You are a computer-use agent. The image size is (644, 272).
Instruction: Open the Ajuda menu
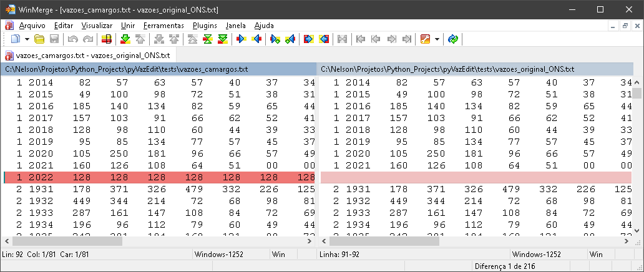coord(264,26)
